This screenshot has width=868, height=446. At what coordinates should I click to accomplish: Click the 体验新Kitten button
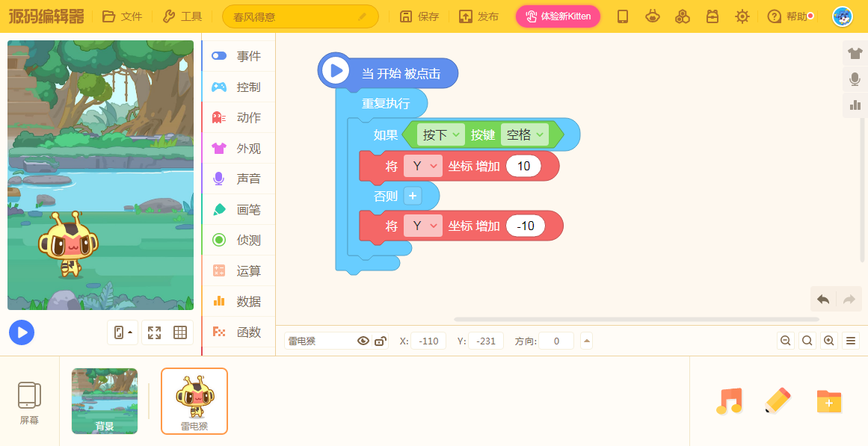558,16
